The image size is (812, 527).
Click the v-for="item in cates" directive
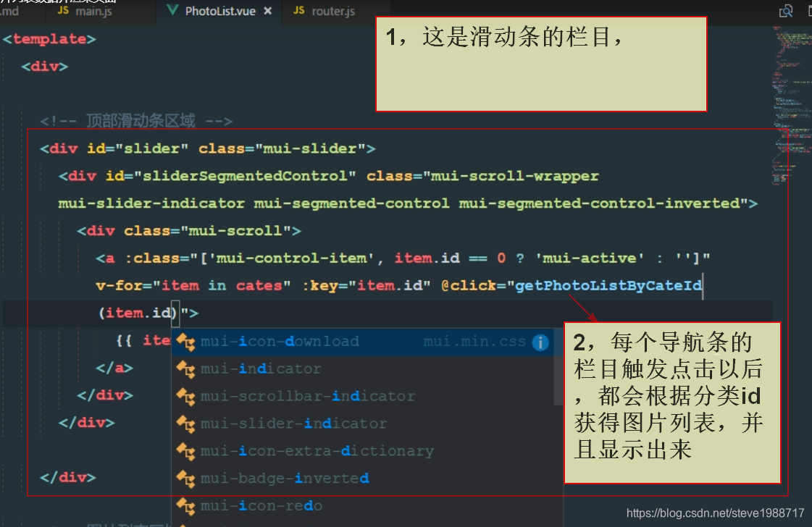[x=193, y=286]
